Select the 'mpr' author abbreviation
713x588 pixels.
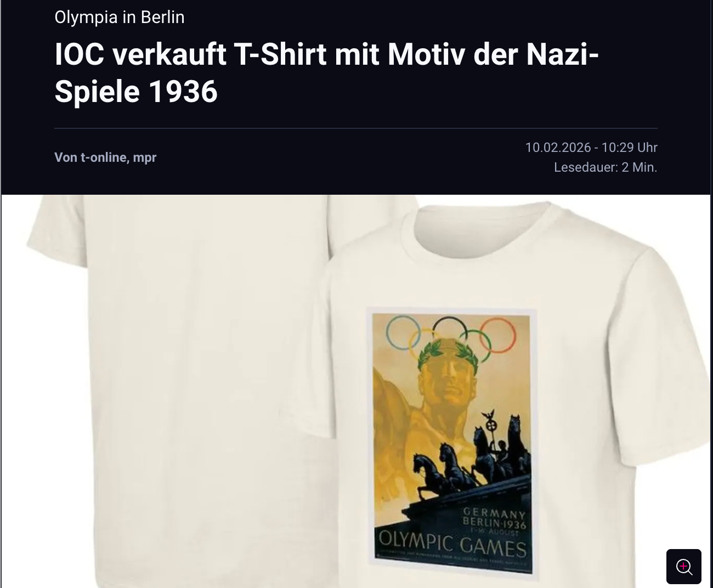[x=145, y=158]
